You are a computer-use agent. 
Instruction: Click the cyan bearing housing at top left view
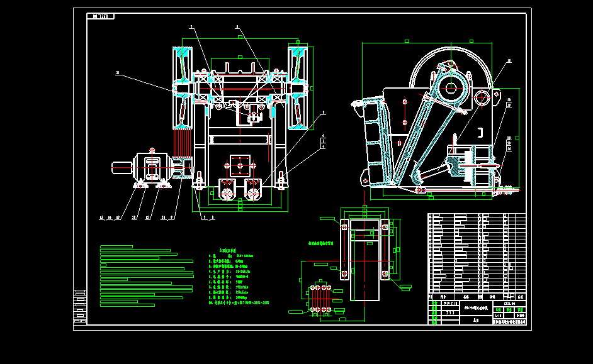183,49
